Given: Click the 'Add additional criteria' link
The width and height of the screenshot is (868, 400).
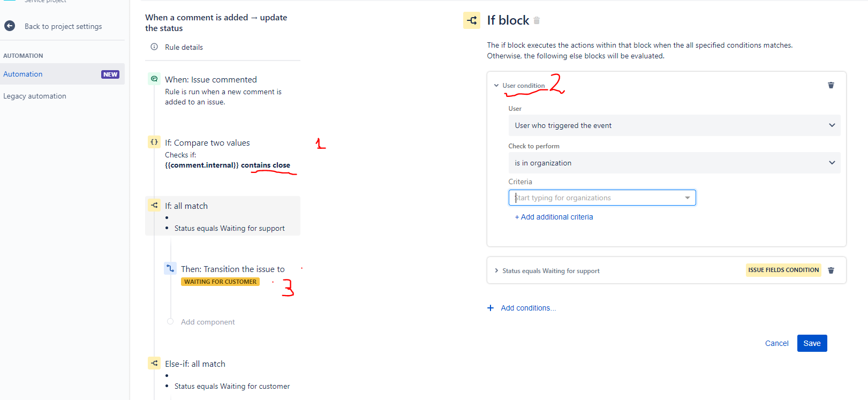Looking at the screenshot, I should coord(554,217).
